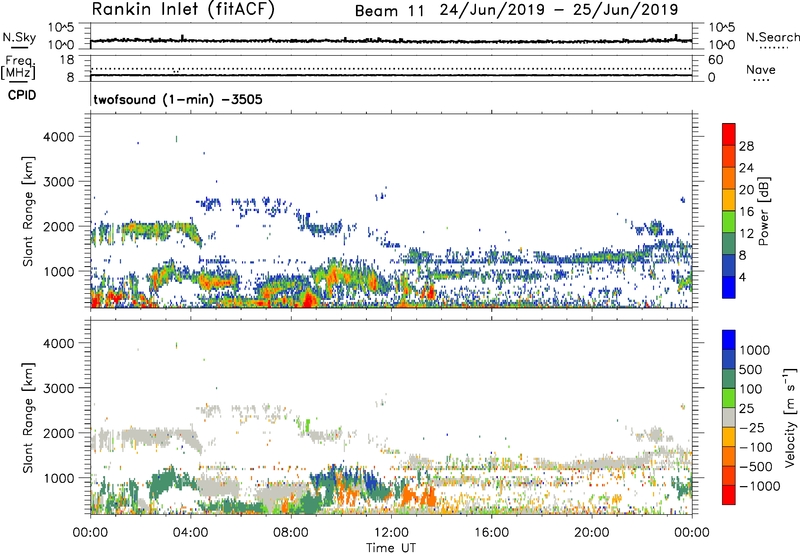Click the 'Velocity [m s-1]' colorbar label

point(790,417)
